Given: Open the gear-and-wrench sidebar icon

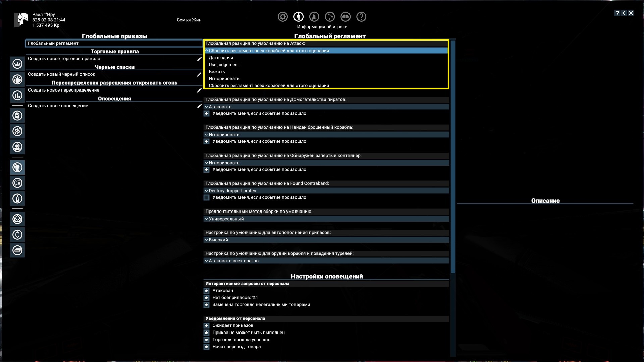Looking at the screenshot, I should pos(17,131).
